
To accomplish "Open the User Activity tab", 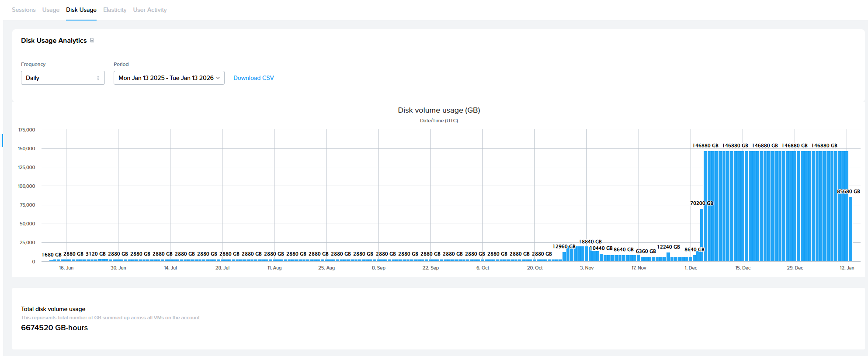I will click(x=149, y=10).
